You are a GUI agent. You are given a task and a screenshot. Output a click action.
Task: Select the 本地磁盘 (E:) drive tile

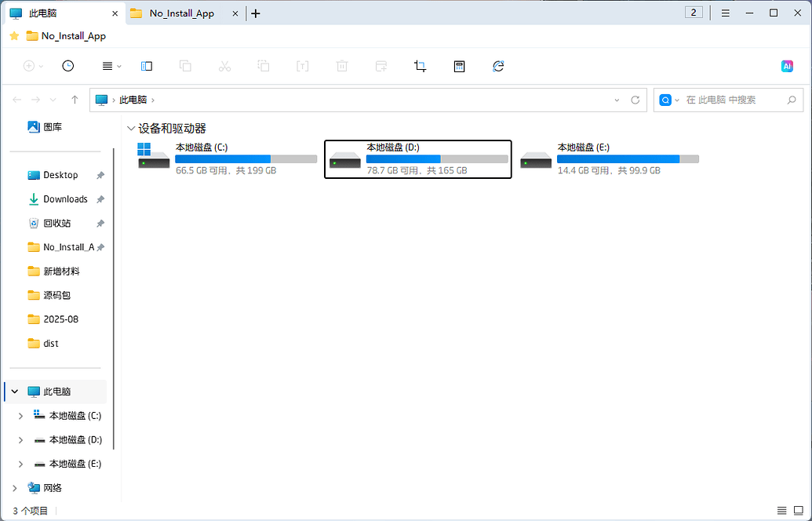610,159
